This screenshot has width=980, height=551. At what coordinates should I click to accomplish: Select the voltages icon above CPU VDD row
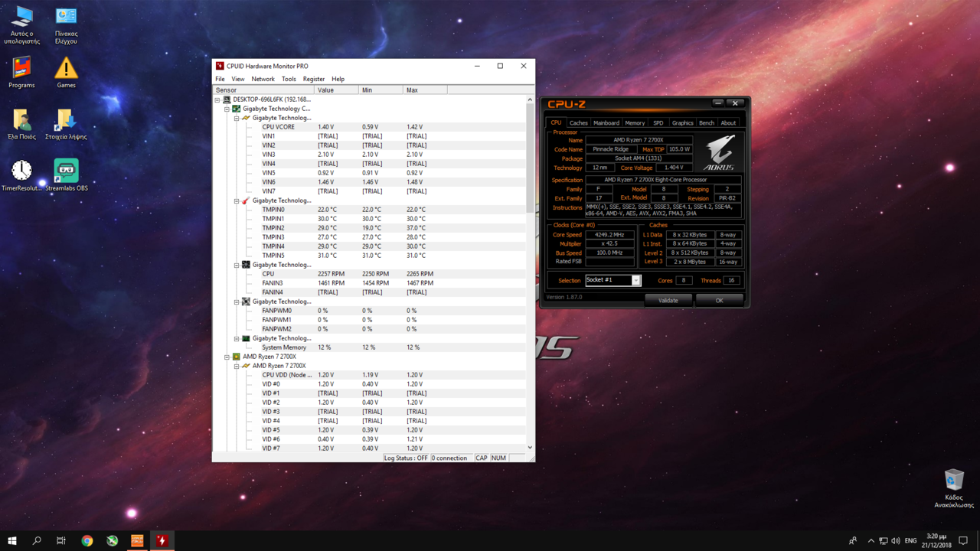(246, 366)
